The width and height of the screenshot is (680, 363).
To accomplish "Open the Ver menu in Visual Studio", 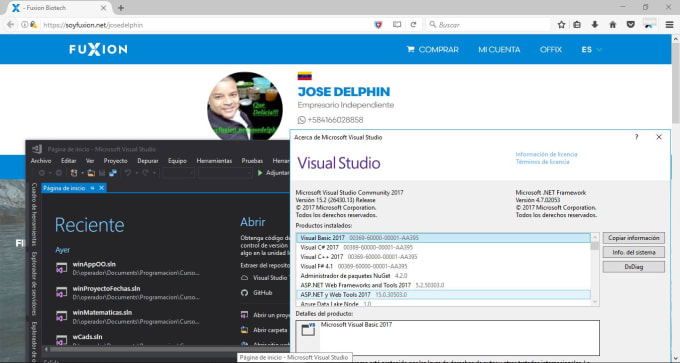I will [90, 160].
